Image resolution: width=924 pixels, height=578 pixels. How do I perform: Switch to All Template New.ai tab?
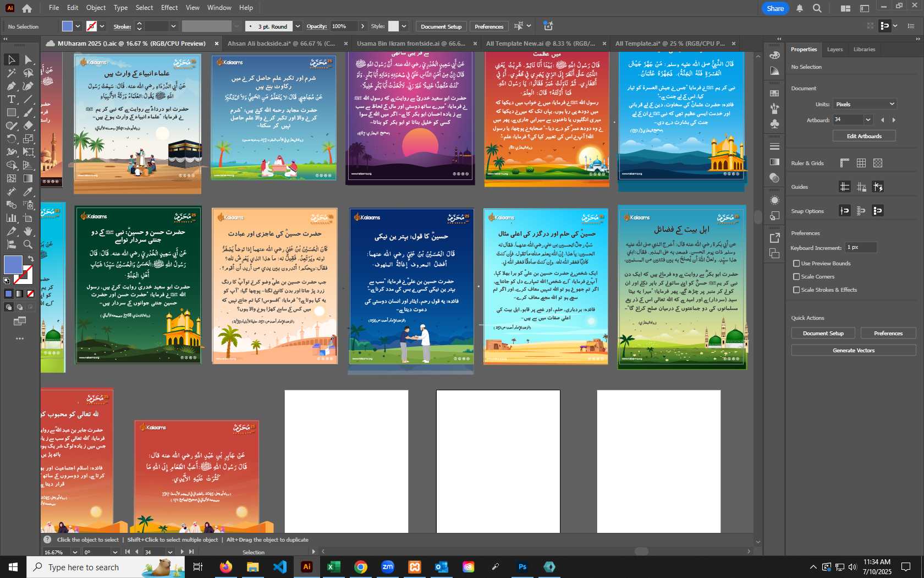(x=541, y=43)
